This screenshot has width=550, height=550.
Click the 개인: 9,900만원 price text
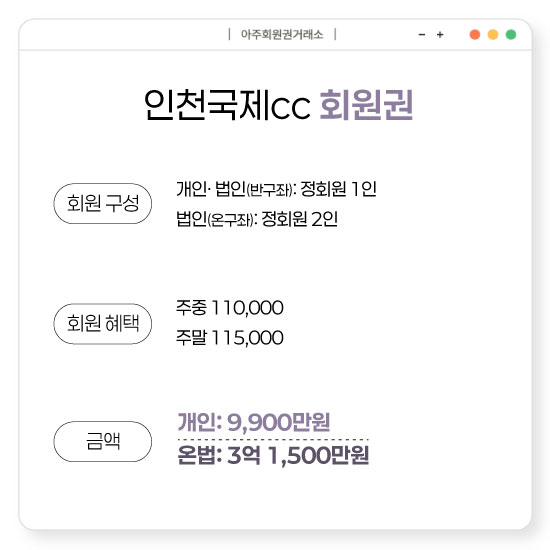tap(254, 422)
